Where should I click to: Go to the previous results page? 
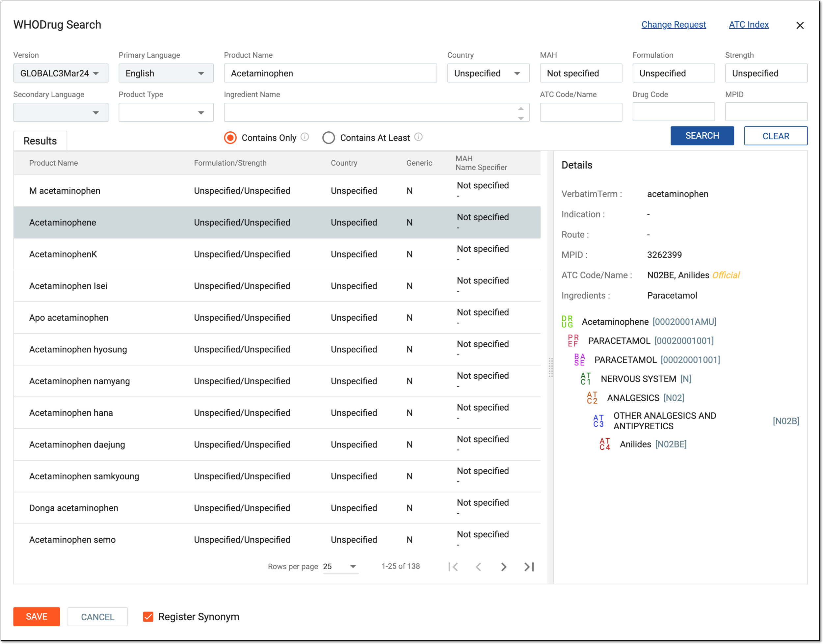click(x=478, y=566)
